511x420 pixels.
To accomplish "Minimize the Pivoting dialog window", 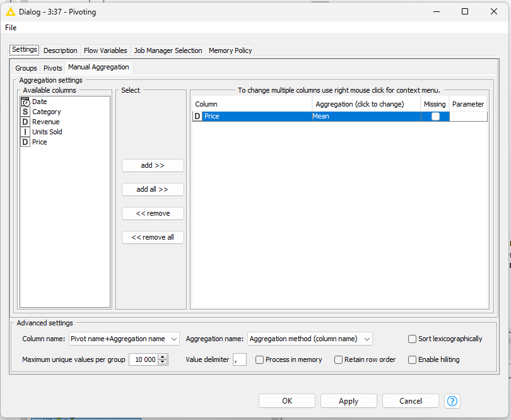I will pos(437,12).
